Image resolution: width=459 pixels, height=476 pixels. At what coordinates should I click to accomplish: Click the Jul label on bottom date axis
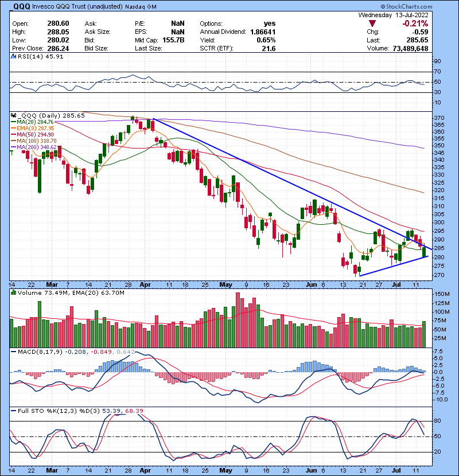point(396,470)
